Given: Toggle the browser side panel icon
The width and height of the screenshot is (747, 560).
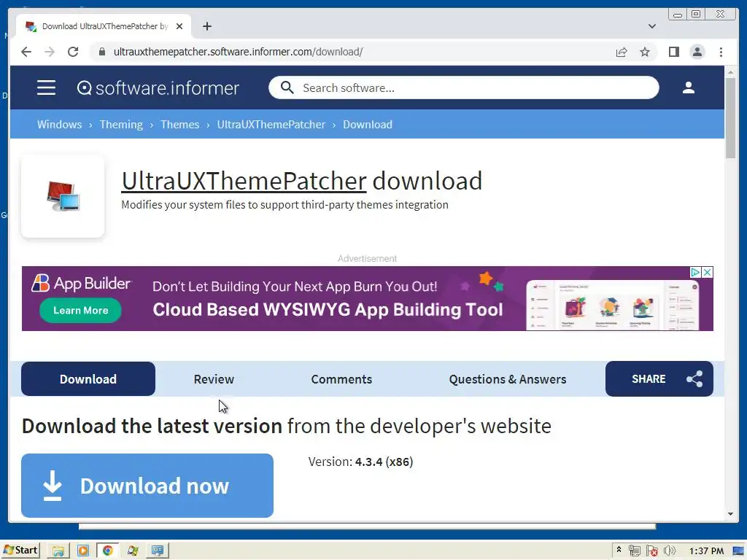Looking at the screenshot, I should point(673,52).
